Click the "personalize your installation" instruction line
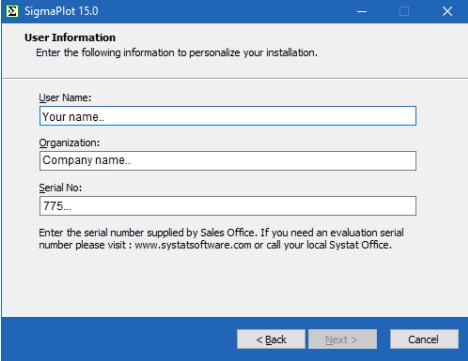Viewport: 468px width, 361px height. click(177, 53)
